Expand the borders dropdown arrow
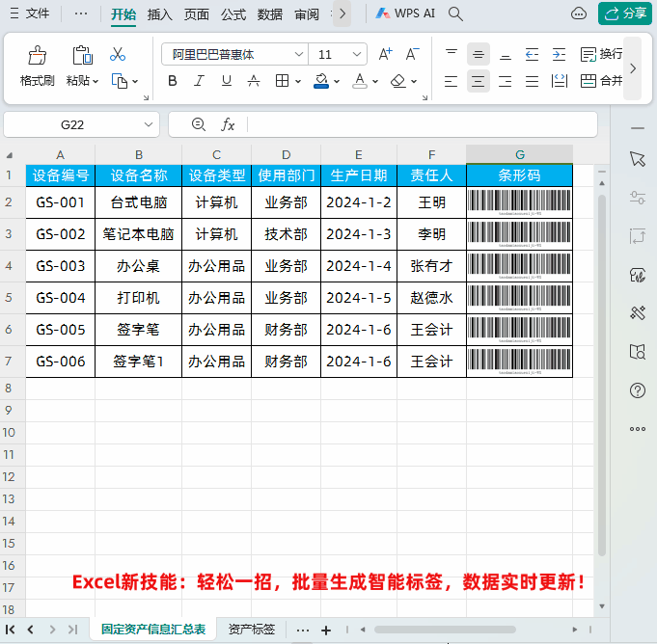The height and width of the screenshot is (644, 657). point(298,81)
